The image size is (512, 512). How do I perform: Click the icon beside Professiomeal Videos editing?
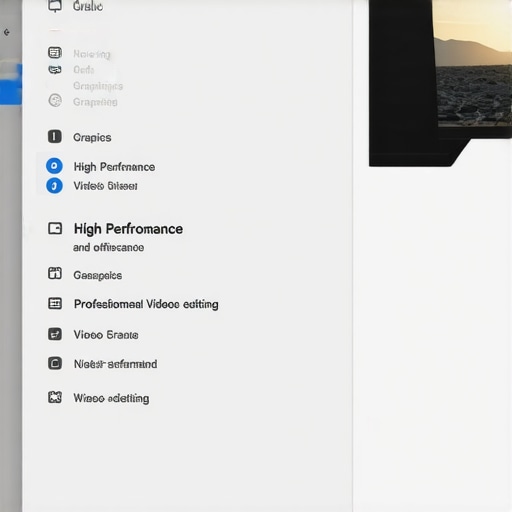(55, 303)
